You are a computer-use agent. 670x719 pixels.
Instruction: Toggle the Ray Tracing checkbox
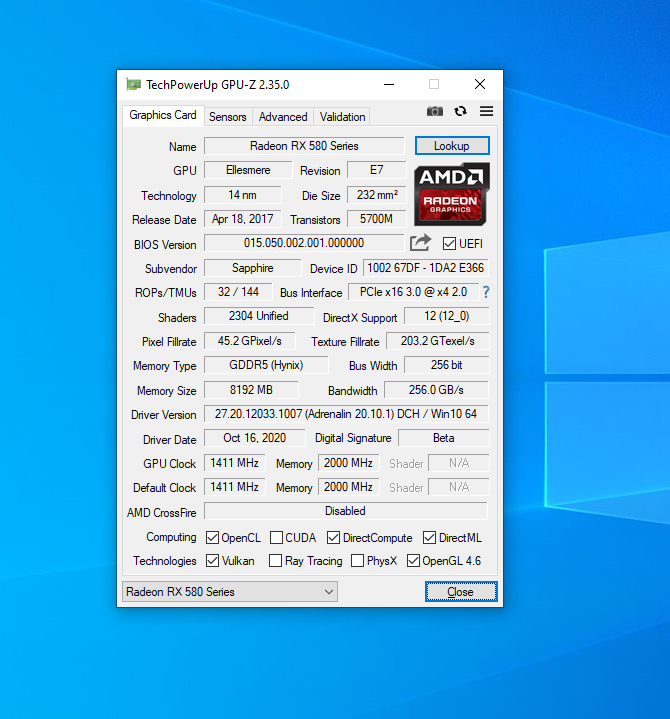(276, 560)
